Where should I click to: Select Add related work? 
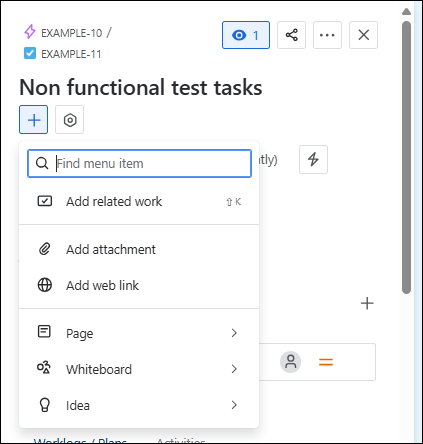coord(139,201)
